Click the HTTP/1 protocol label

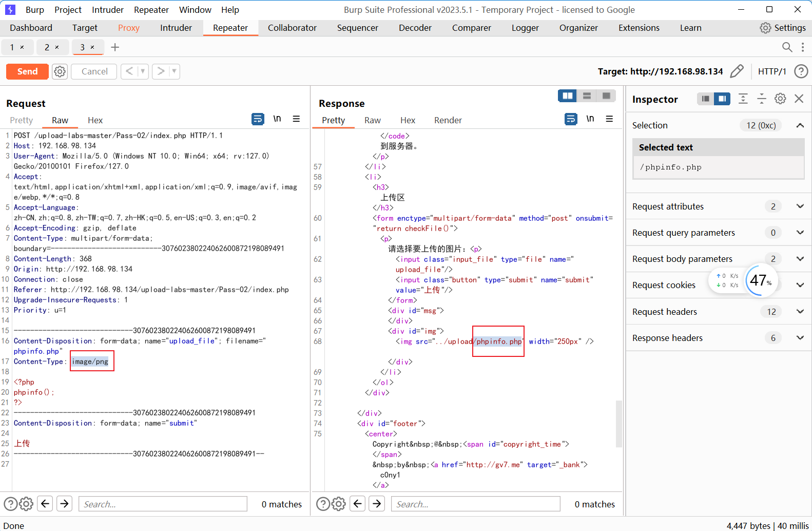point(772,71)
